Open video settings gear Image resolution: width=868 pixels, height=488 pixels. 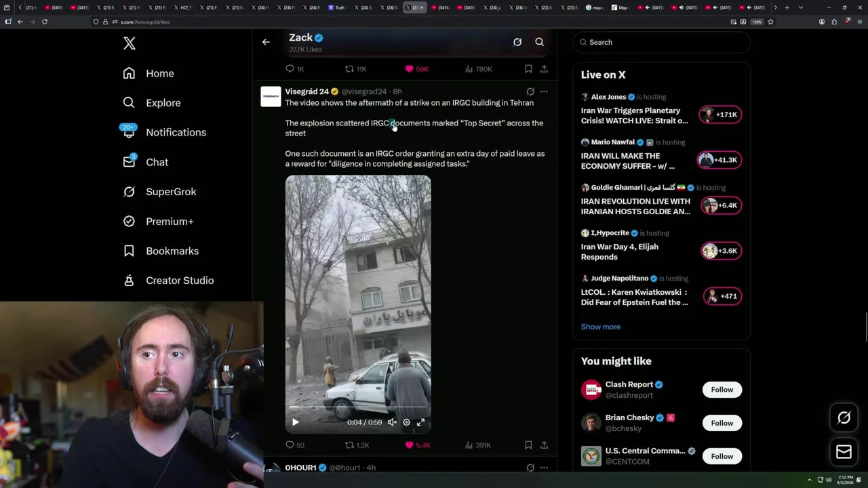tap(406, 422)
